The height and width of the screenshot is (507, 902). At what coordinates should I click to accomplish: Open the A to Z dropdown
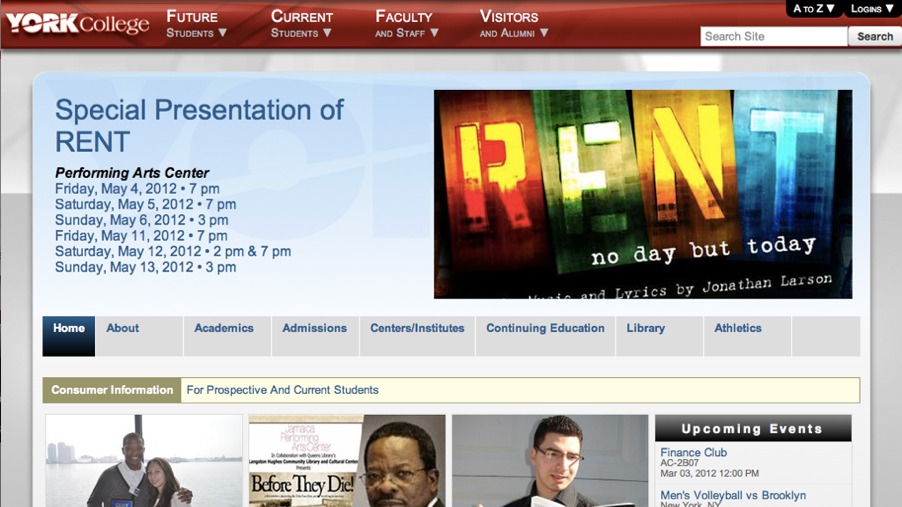pos(813,9)
